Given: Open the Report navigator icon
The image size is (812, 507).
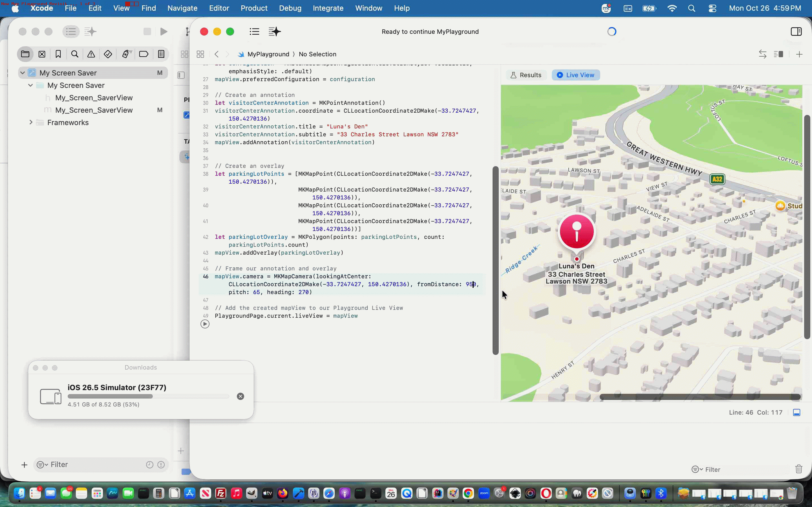Looking at the screenshot, I should point(161,54).
